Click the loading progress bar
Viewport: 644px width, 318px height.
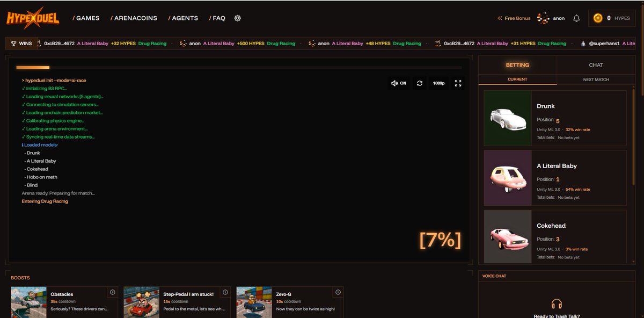239,67
